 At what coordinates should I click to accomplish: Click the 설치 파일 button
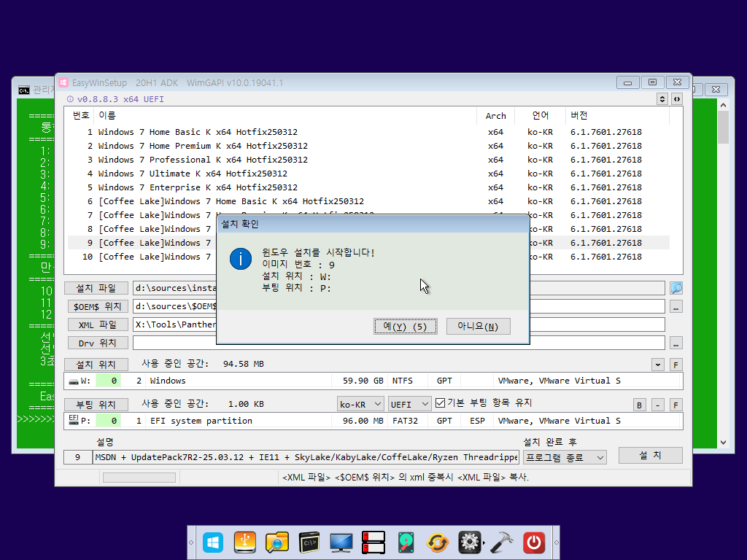click(x=96, y=288)
